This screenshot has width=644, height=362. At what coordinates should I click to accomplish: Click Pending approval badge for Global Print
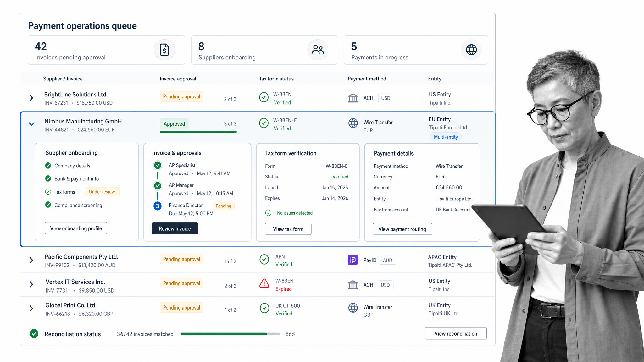(x=181, y=308)
